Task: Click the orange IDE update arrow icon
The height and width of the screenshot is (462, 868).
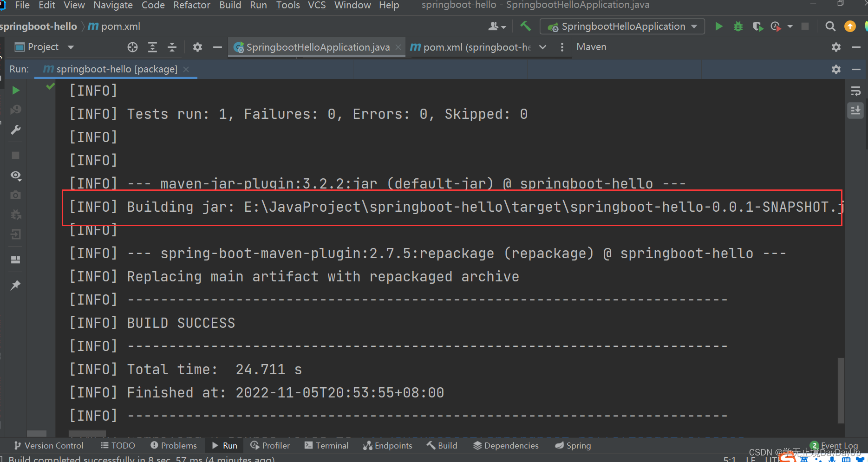Action: coord(850,26)
